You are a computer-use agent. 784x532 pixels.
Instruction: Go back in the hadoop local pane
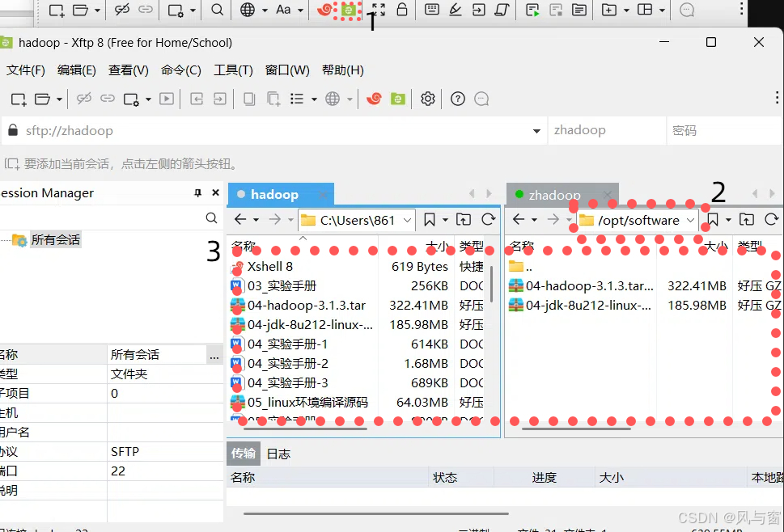(240, 220)
